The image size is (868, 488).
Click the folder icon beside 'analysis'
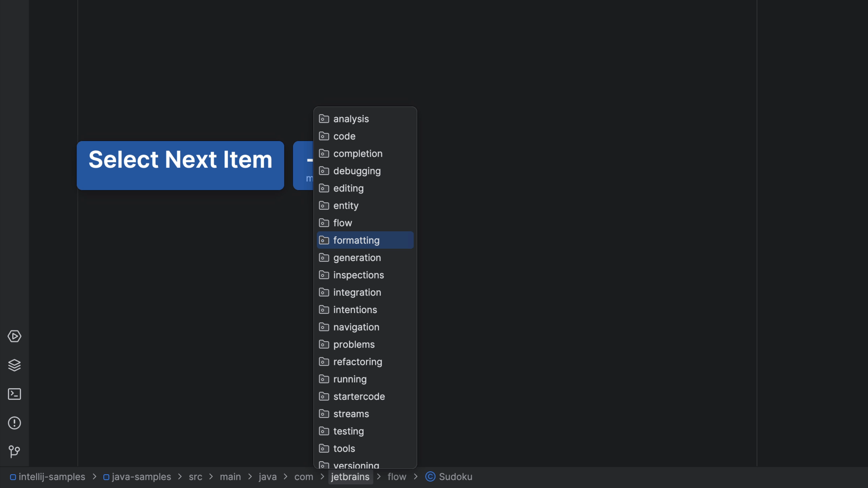[x=324, y=118]
